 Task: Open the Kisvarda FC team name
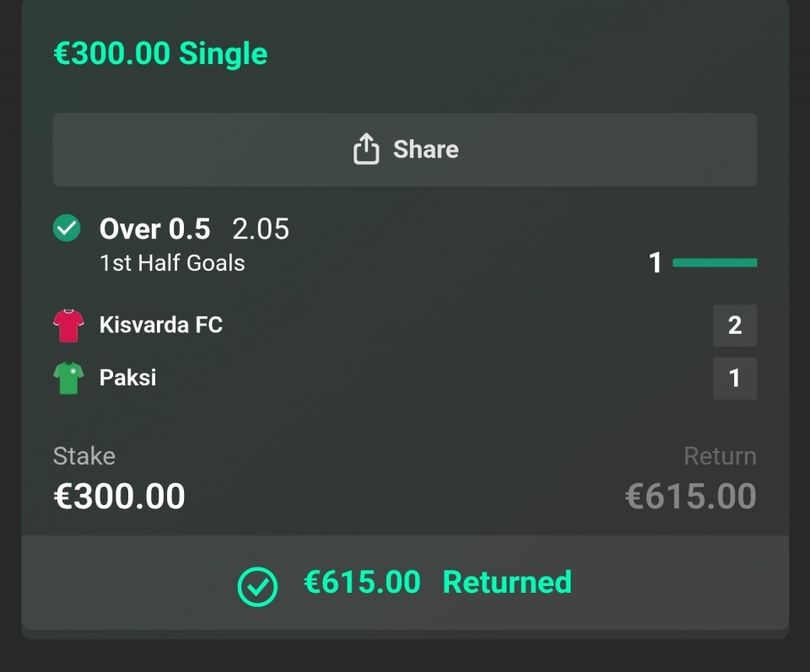click(x=161, y=325)
